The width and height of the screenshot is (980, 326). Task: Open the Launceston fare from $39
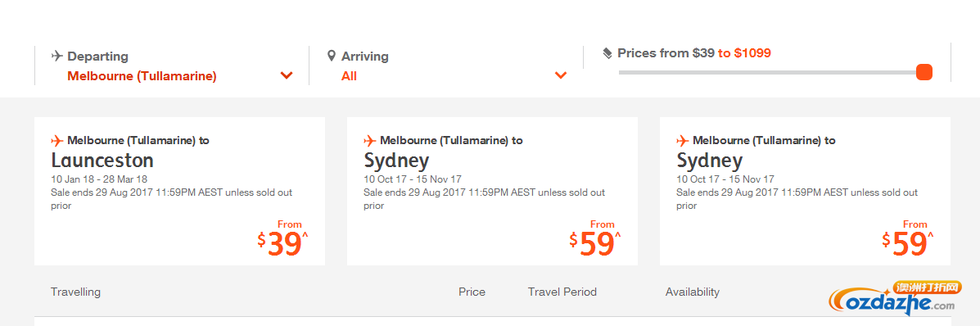tap(179, 191)
